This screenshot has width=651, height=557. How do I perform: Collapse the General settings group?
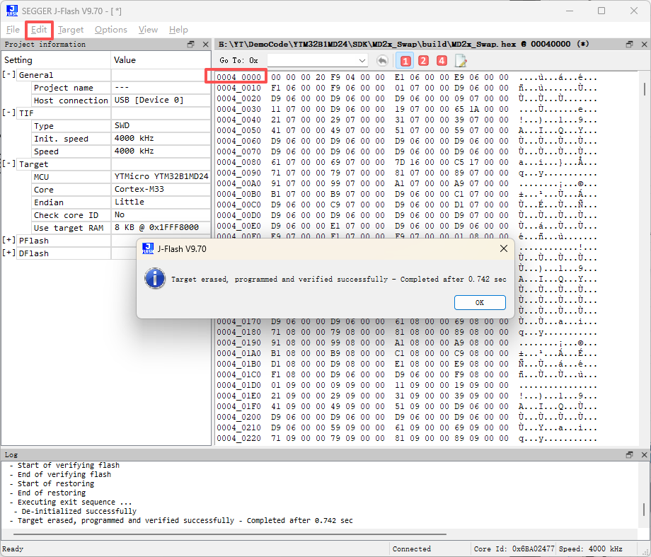pos(9,75)
